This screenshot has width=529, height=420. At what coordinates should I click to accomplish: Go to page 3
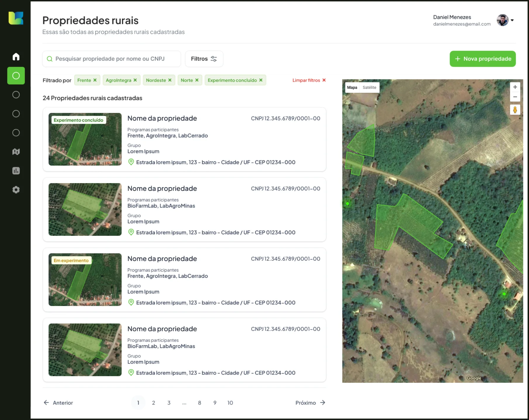pos(169,403)
